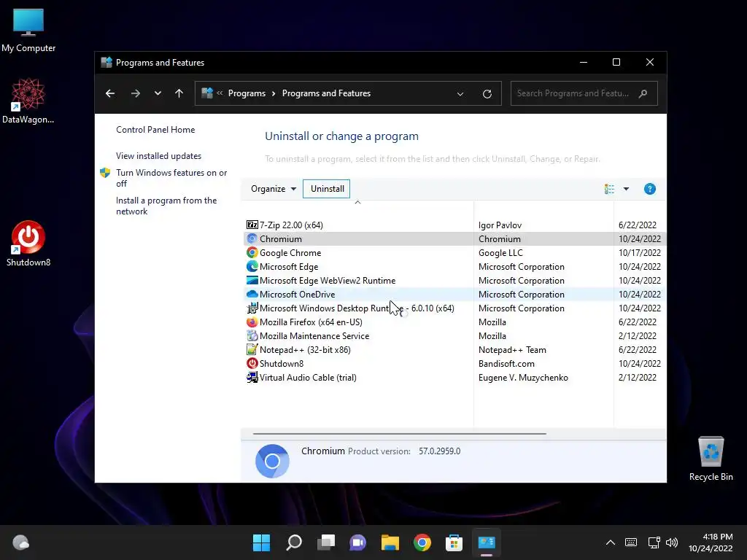Open Chat from the taskbar

(x=357, y=542)
